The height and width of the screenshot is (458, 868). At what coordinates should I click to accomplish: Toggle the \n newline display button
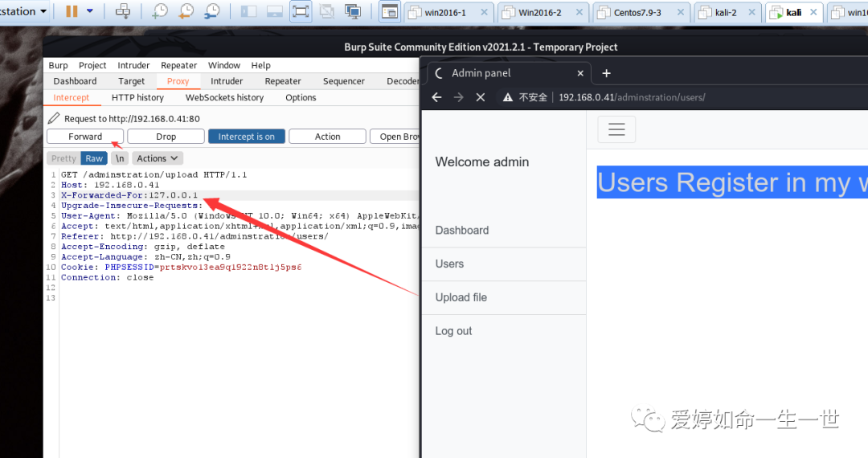point(120,158)
